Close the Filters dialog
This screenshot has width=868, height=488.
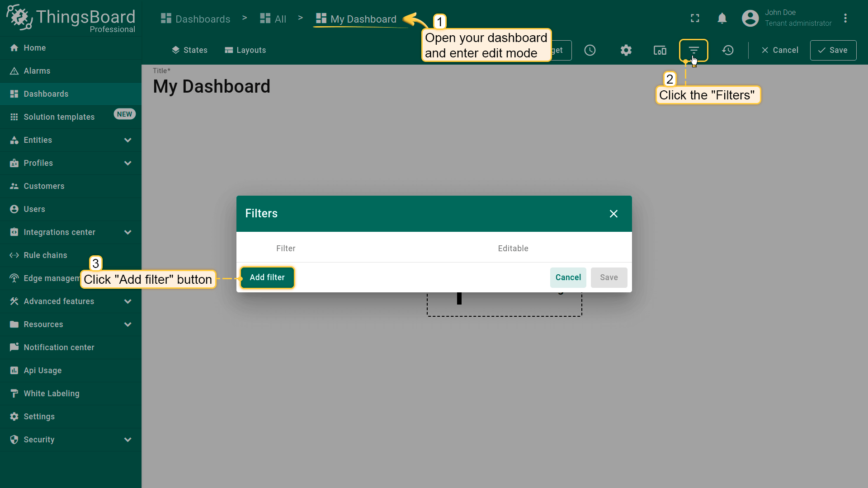[x=613, y=214]
